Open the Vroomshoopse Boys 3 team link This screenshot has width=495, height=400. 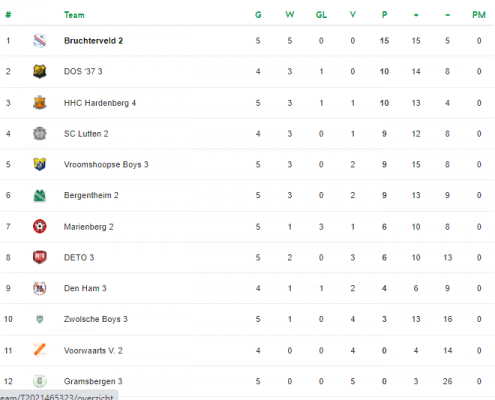pyautogui.click(x=106, y=165)
